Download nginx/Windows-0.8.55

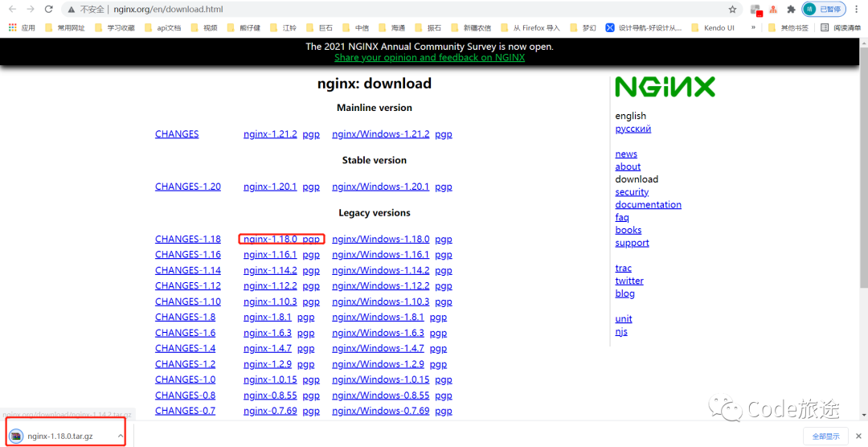[x=380, y=396]
